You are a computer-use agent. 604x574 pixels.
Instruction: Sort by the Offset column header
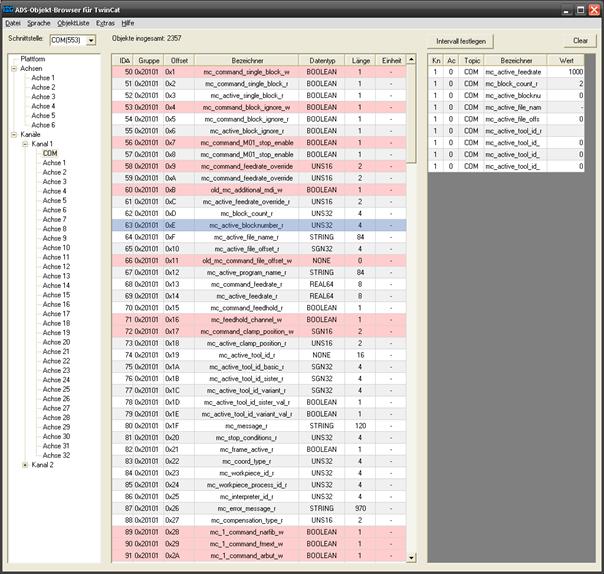click(179, 60)
